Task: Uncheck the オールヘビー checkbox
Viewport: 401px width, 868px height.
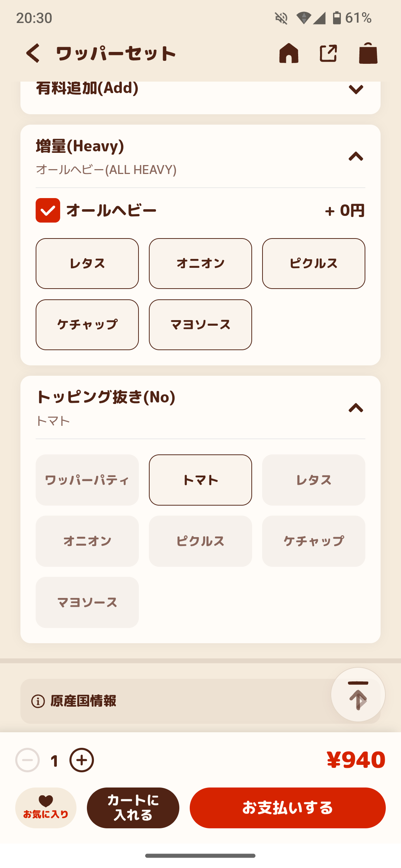Action: [48, 210]
